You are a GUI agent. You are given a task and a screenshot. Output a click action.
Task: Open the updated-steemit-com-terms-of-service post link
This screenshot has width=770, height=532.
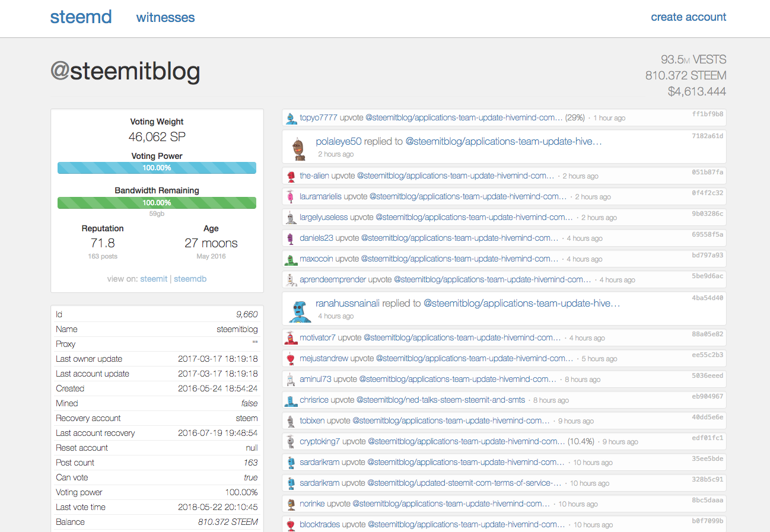463,483
